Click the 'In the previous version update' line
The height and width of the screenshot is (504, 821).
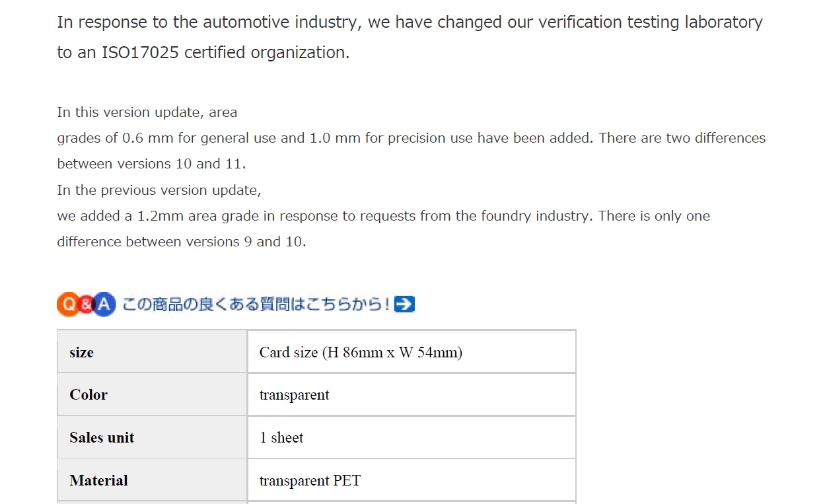[159, 190]
